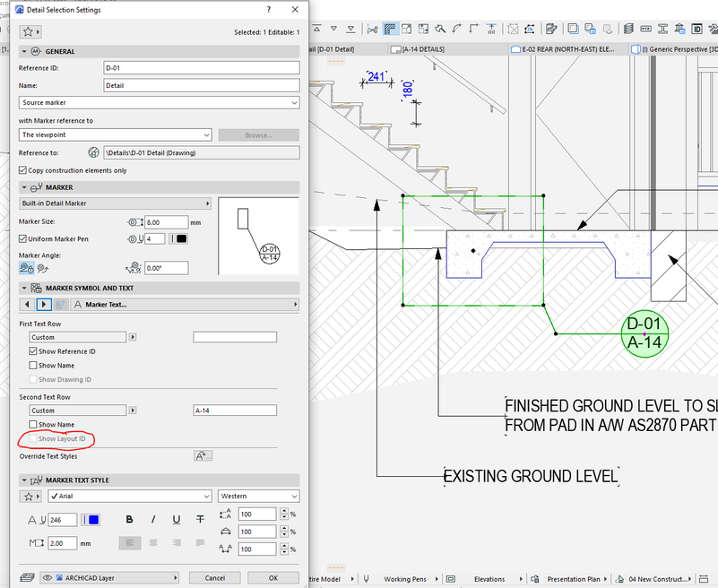Apply Italic formatting to marker text
The image size is (718, 588).
pyautogui.click(x=153, y=519)
